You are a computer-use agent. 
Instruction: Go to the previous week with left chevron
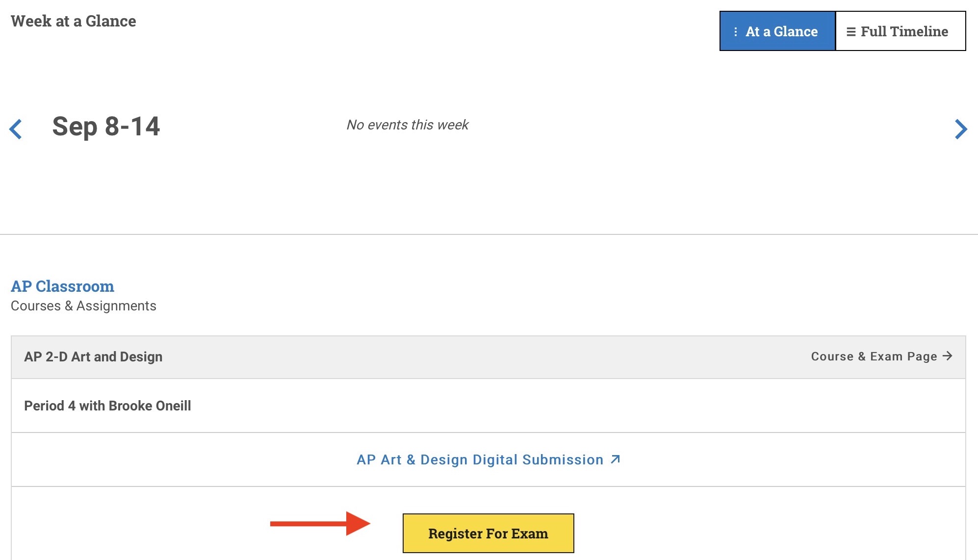tap(16, 129)
